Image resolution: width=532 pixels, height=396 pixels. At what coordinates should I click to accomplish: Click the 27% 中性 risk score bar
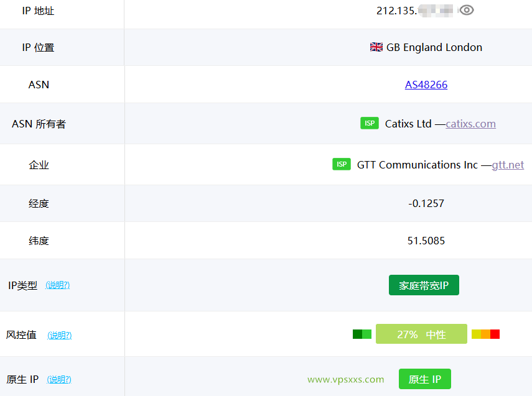coord(421,334)
